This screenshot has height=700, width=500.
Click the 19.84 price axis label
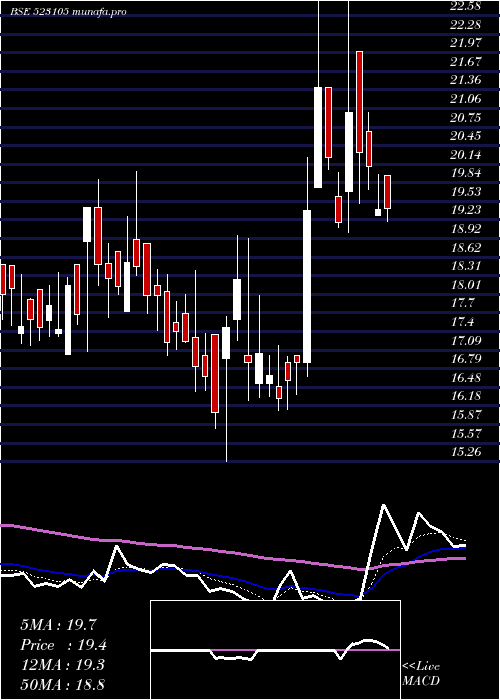click(x=466, y=173)
